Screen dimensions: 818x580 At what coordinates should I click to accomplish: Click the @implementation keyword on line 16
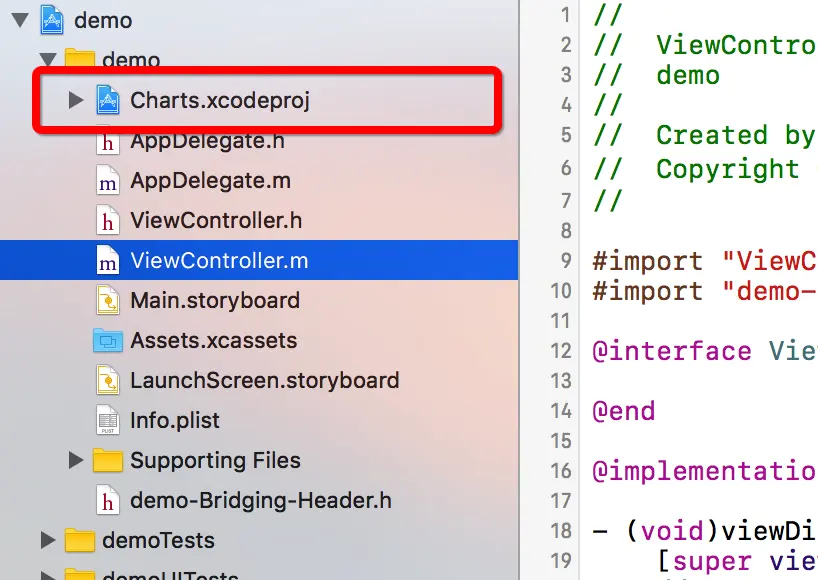click(x=705, y=471)
